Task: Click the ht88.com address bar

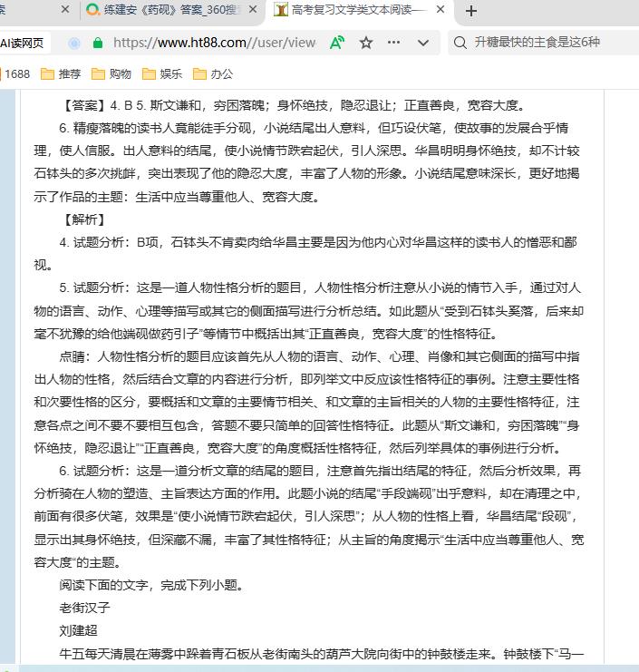Action: (215, 43)
